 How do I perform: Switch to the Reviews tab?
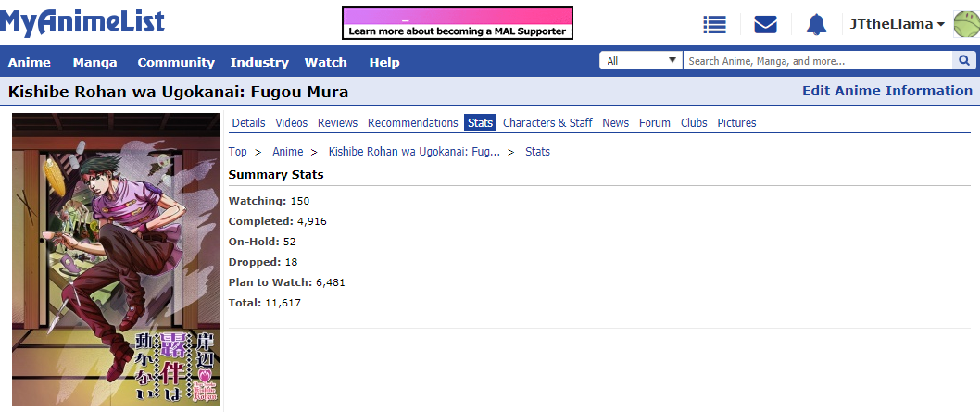click(x=337, y=123)
